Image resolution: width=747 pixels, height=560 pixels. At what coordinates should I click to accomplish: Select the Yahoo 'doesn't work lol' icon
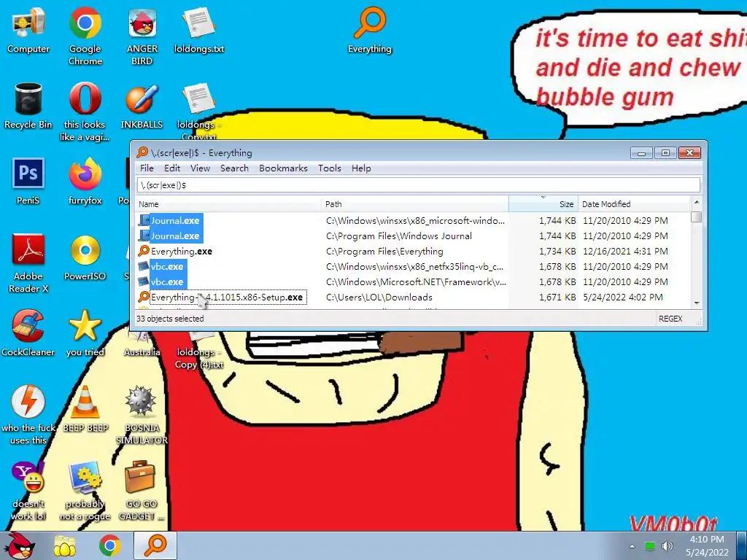28,491
